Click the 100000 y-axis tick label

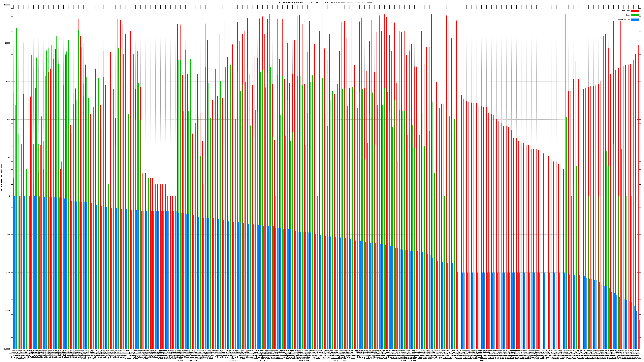(7, 5)
